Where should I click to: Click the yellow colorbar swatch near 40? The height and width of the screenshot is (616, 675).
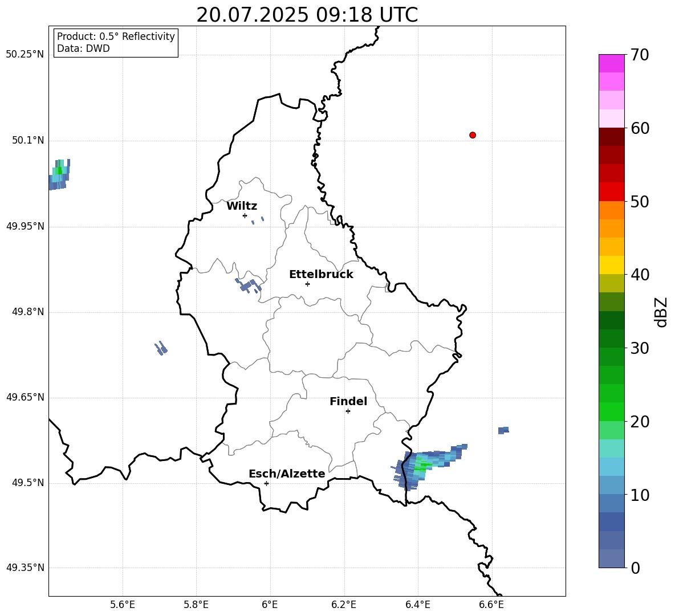(611, 265)
